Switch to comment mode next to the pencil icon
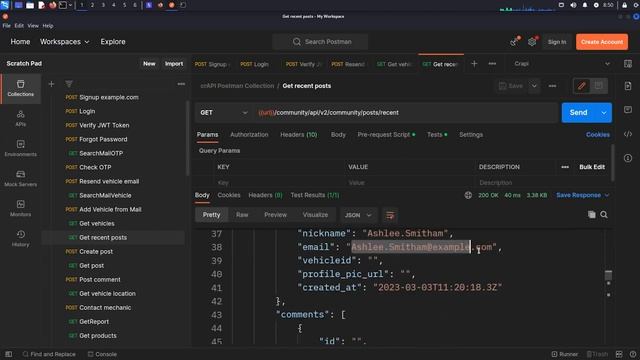 598,86
